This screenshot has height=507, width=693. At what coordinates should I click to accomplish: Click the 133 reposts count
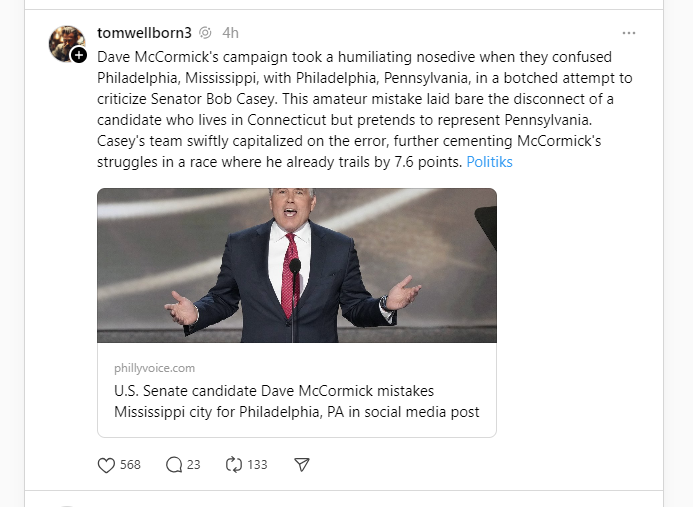257,465
